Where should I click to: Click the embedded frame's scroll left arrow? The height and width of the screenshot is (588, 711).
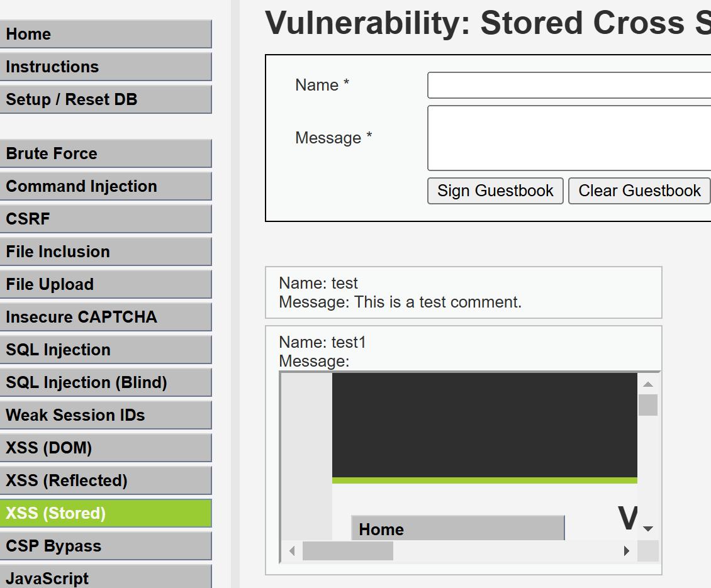pos(292,551)
